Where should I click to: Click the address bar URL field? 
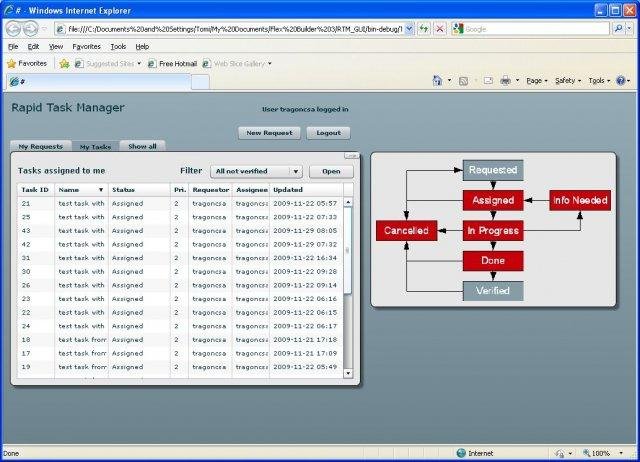(231, 29)
